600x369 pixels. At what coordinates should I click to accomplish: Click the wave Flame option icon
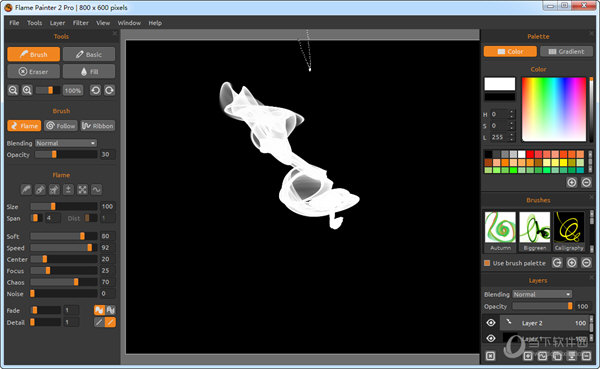pos(96,189)
